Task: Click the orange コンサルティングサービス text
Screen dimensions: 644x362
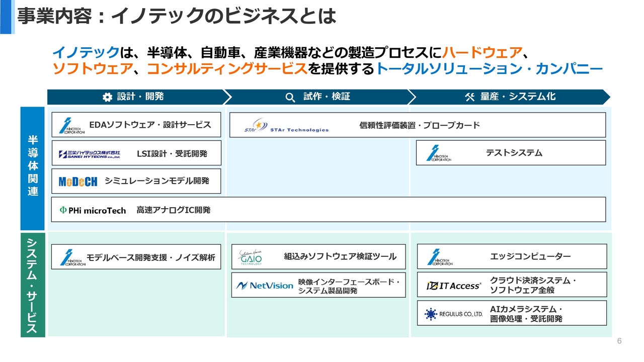Action: [x=227, y=69]
